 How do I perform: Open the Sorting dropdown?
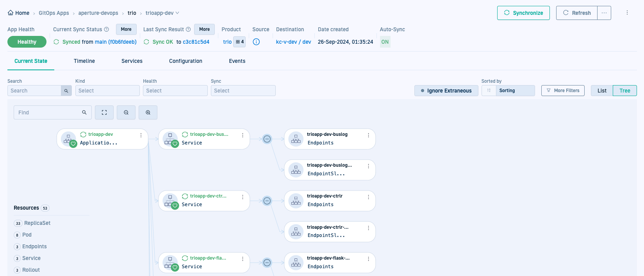(x=515, y=91)
